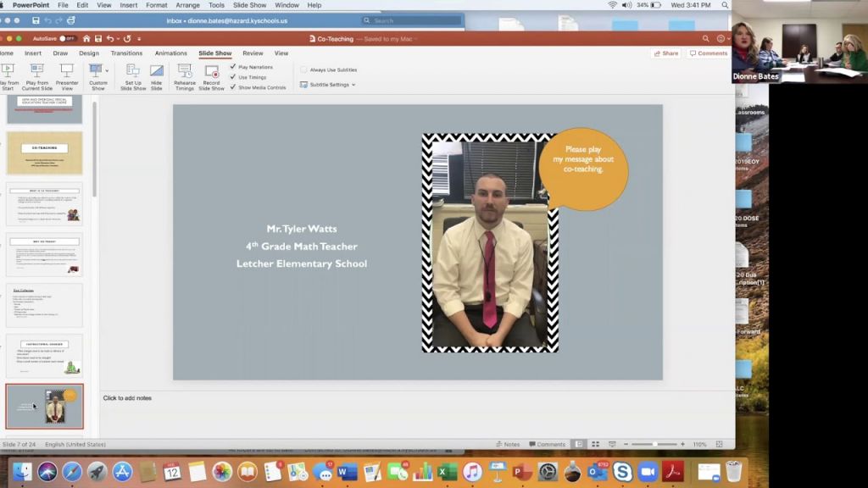This screenshot has width=868, height=488.
Task: Toggle the Use Timings checkbox
Action: coord(233,77)
